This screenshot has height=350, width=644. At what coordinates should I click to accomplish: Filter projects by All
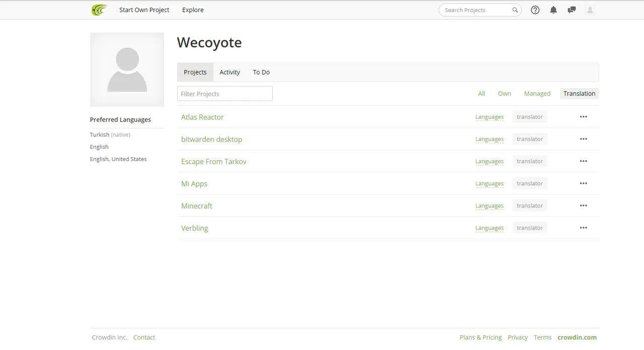coord(481,93)
